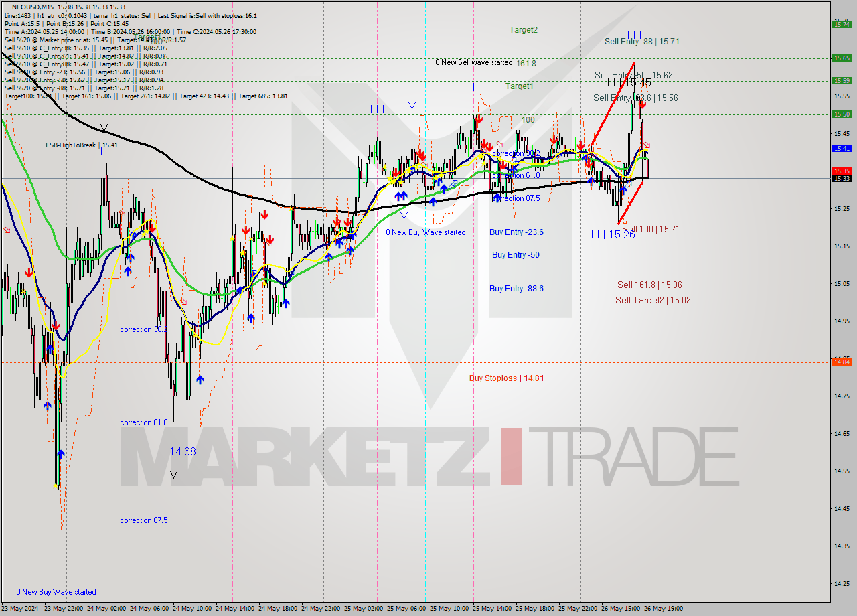
Task: Click the black 15.33 current price tag
Action: click(842, 179)
